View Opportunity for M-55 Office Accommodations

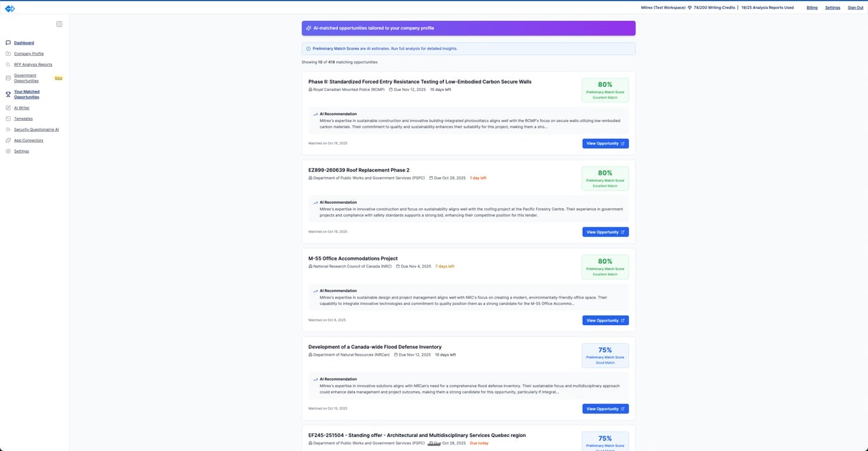pos(605,320)
